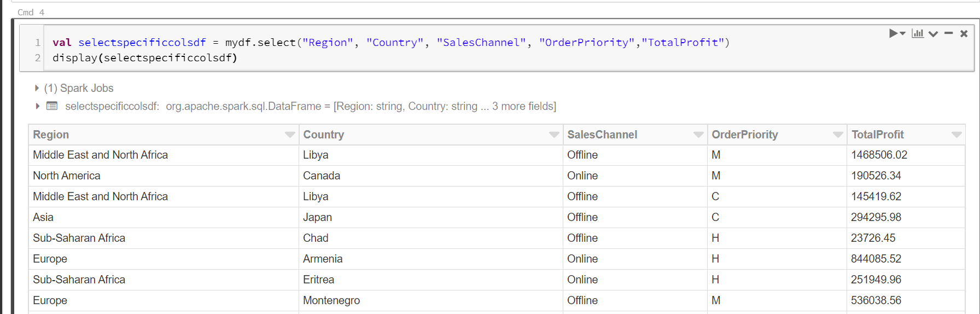Click line number 2 in code gutter
This screenshot has width=980, height=314.
(x=38, y=57)
